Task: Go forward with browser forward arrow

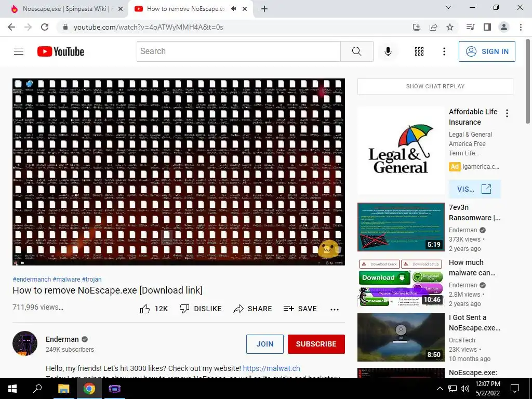Action: click(x=28, y=27)
